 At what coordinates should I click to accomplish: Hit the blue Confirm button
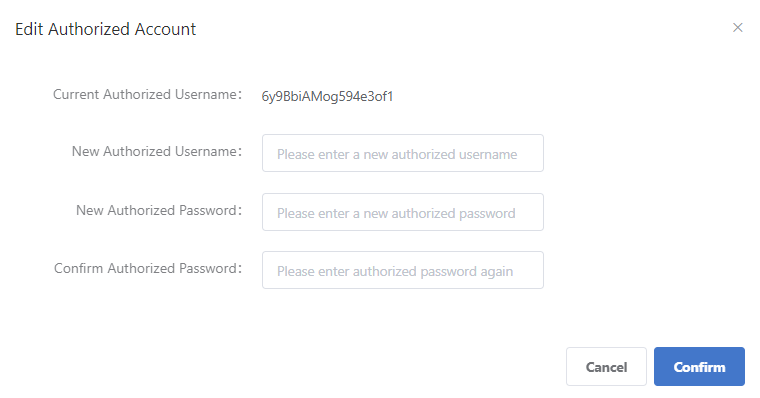pyautogui.click(x=699, y=366)
